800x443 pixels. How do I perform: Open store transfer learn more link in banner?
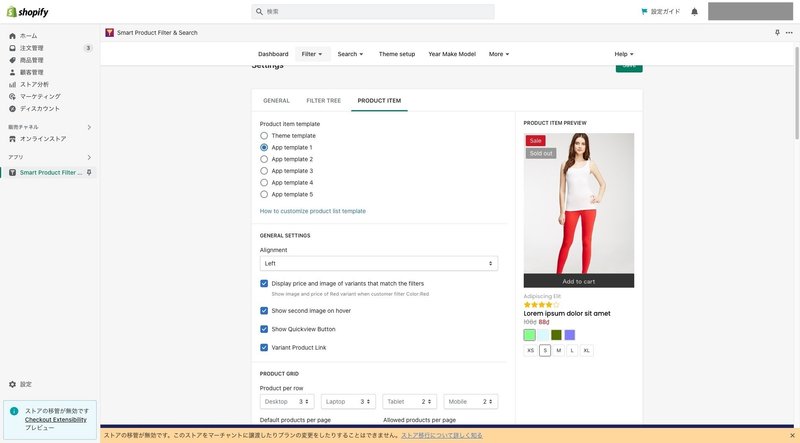click(442, 435)
